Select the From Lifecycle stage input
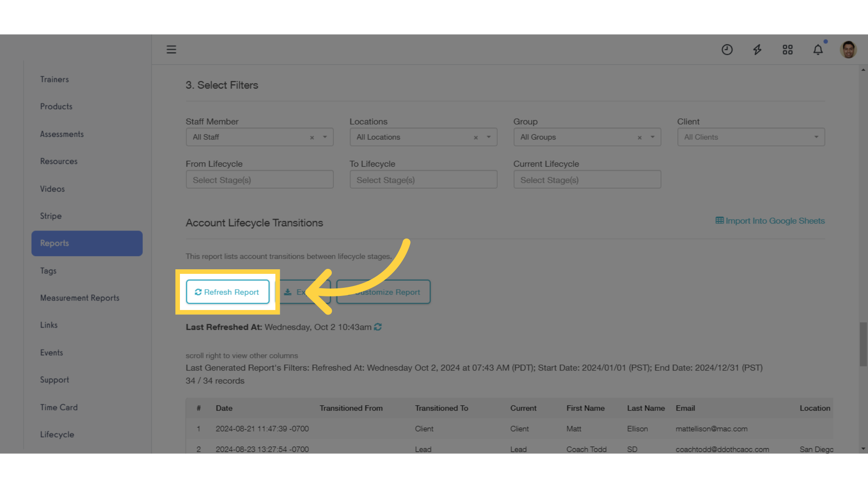 click(259, 179)
